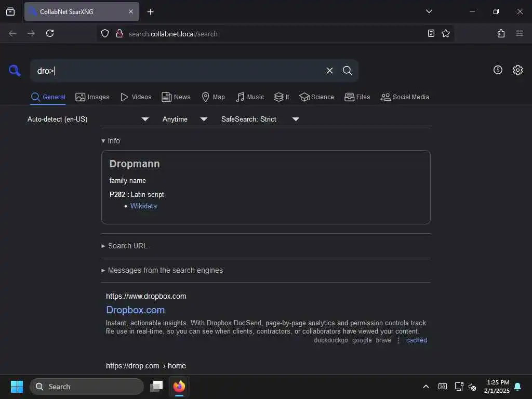Open language Auto-detect dropdown

88,119
